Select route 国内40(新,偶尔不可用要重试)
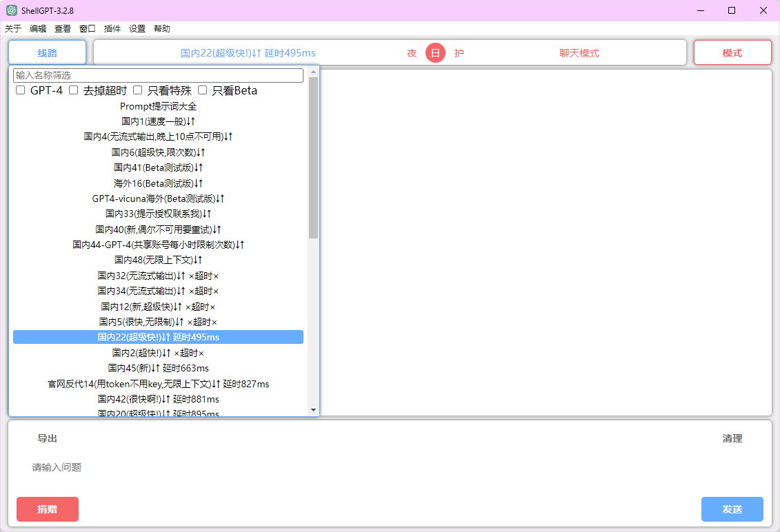 coord(158,229)
